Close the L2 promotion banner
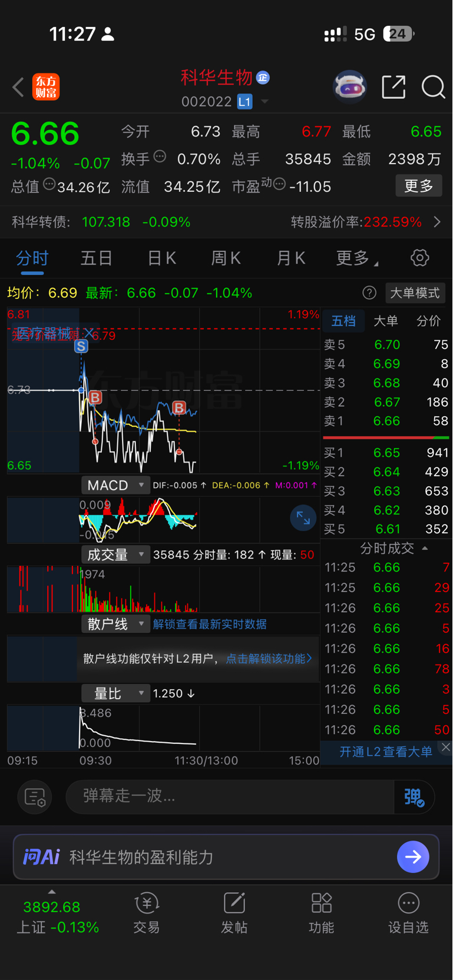This screenshot has height=980, width=453. click(x=446, y=747)
